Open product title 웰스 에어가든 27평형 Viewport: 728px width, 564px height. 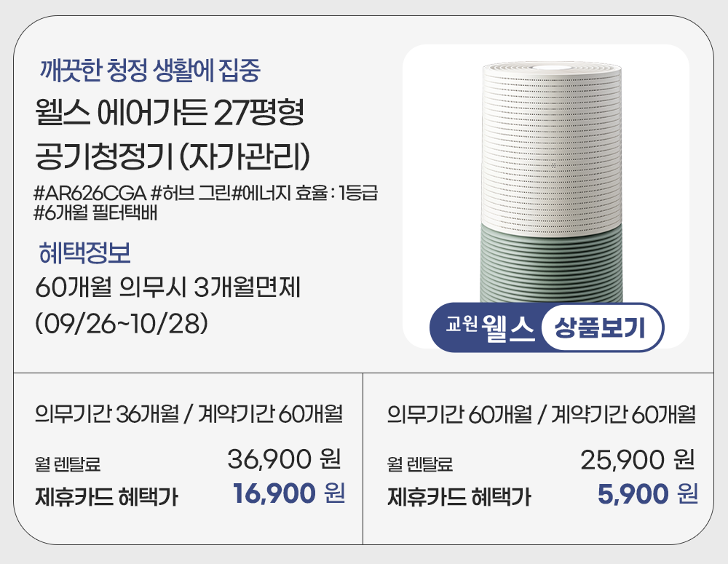point(168,113)
